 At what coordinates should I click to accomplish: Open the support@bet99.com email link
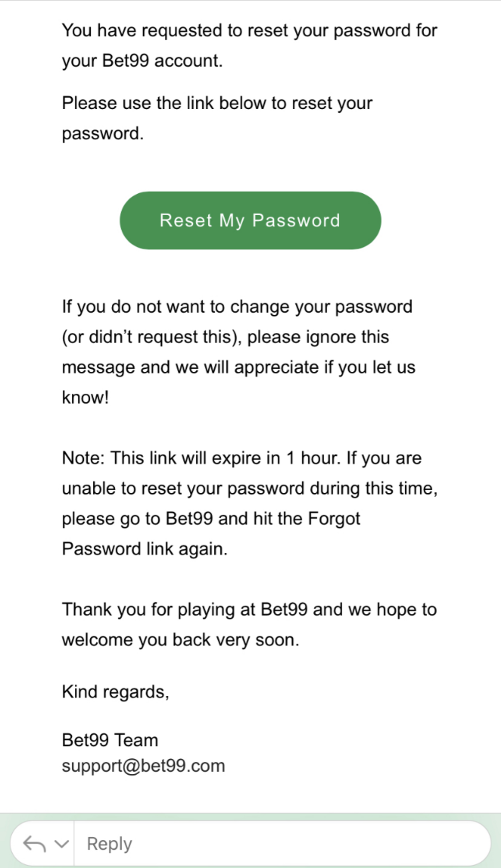point(143,766)
